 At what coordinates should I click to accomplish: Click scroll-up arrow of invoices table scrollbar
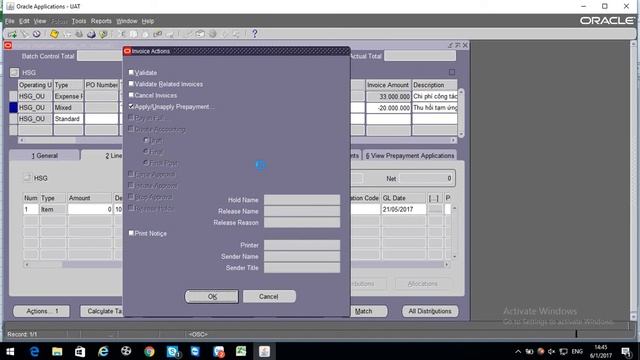[x=461, y=92]
